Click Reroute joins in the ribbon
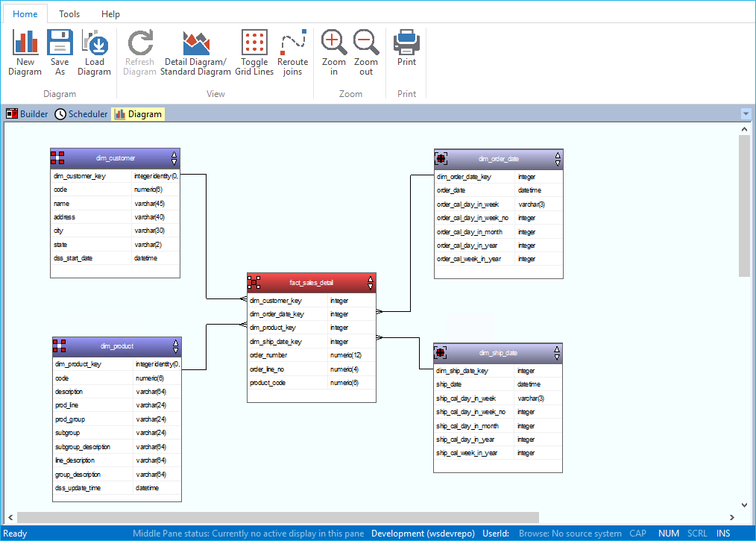The height and width of the screenshot is (541, 756). tap(292, 43)
